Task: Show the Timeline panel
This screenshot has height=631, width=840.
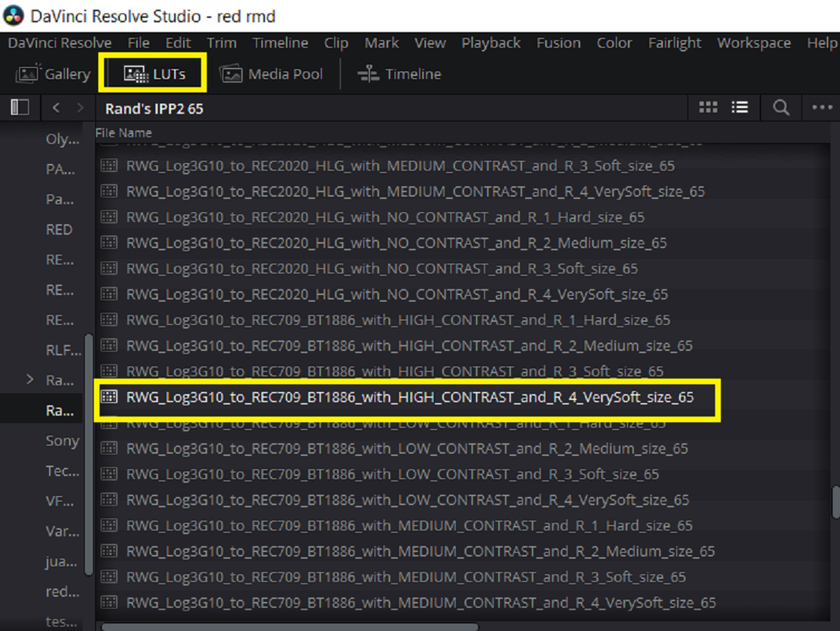Action: [x=400, y=74]
